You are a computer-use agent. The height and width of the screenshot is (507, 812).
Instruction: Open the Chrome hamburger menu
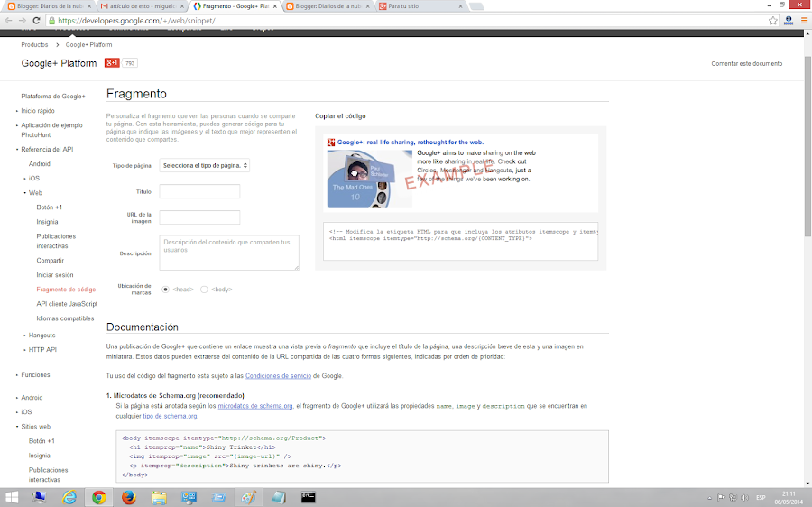(x=804, y=21)
